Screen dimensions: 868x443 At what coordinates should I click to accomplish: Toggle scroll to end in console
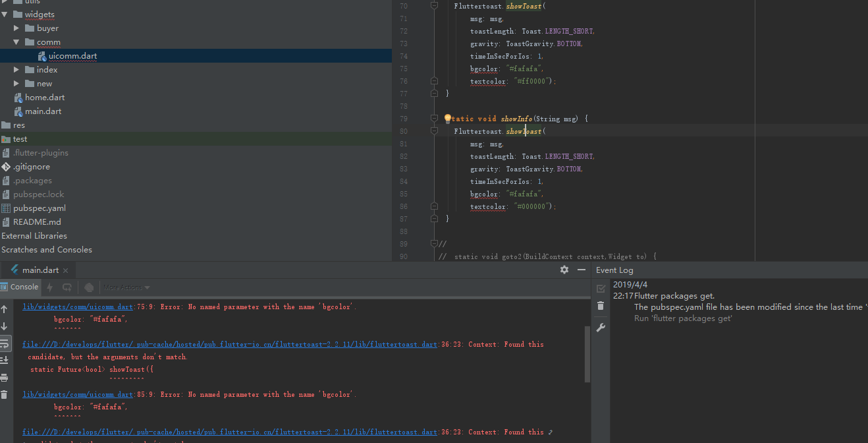coord(4,360)
